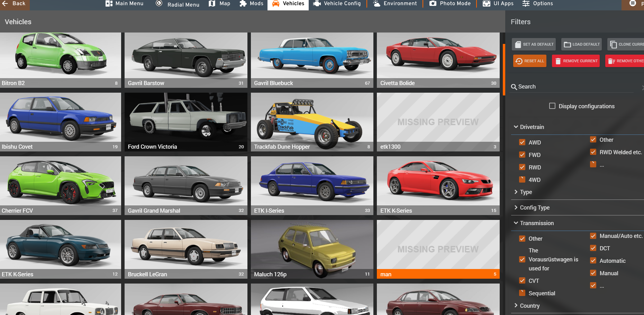The image size is (644, 315).
Task: Select the Gavril Bluebuck vehicle
Action: tap(312, 59)
